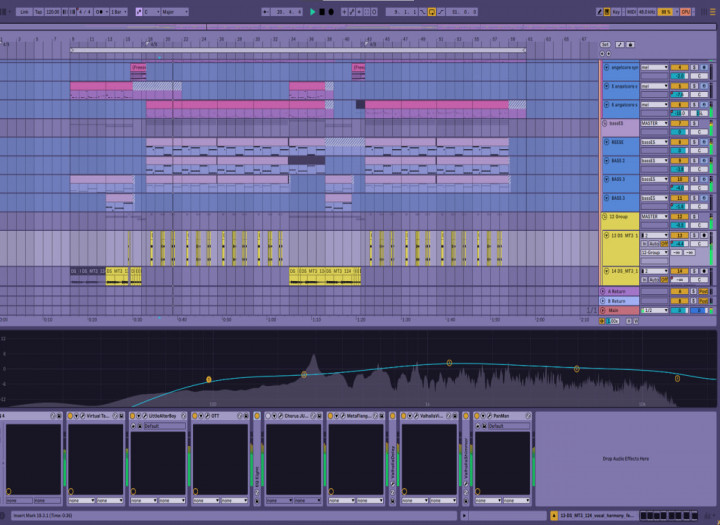
Task: Click the Tap tempo button
Action: tap(38, 12)
